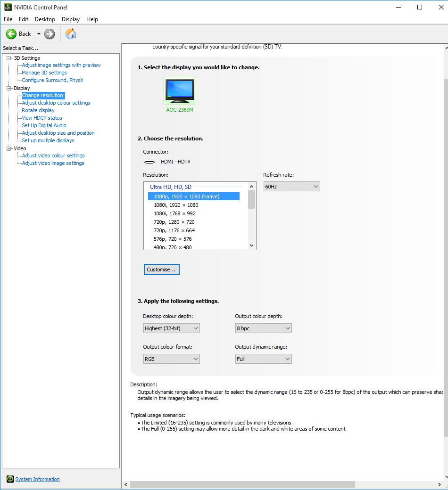Click the Back button label
Screen dimensions: 448x490
(x=25, y=34)
